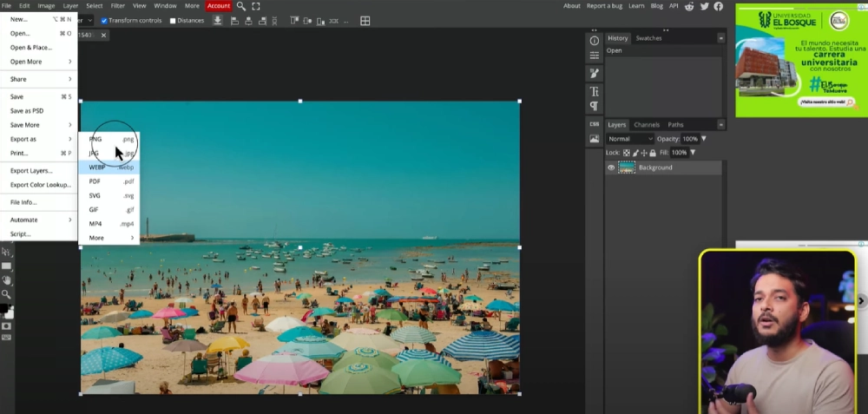Open the image preview panel icon
The image size is (868, 414).
594,139
